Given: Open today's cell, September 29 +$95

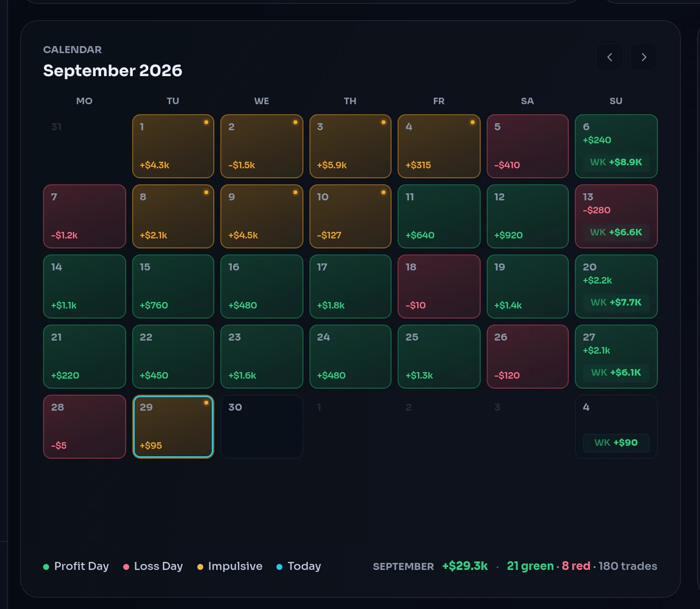Looking at the screenshot, I should (x=173, y=427).
